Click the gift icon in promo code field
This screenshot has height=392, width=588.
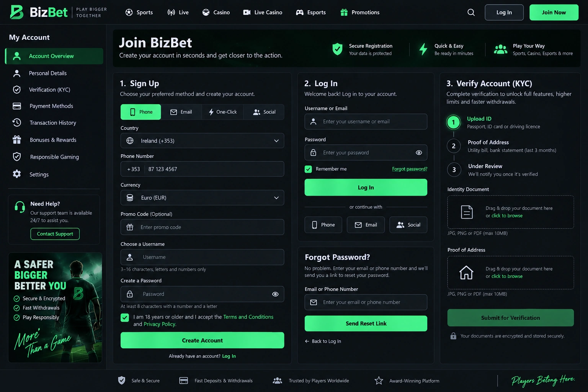[130, 227]
